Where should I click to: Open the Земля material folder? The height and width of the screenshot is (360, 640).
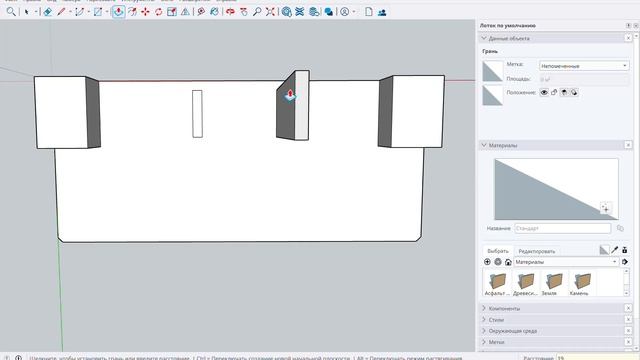click(x=553, y=284)
